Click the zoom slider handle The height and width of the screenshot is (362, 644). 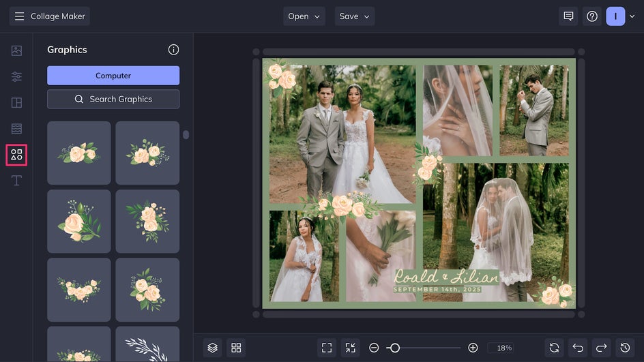click(395, 348)
